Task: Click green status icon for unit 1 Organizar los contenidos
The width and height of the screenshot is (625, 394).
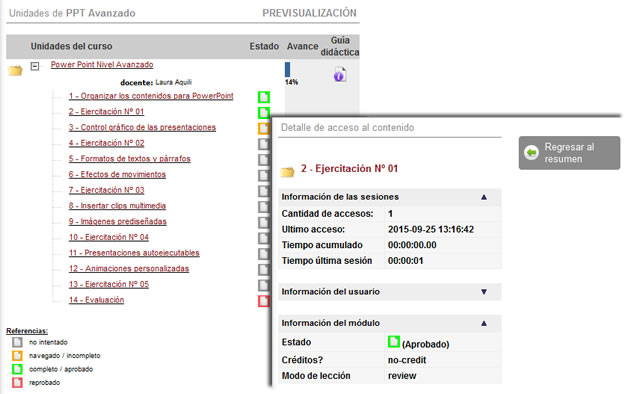Action: click(263, 97)
